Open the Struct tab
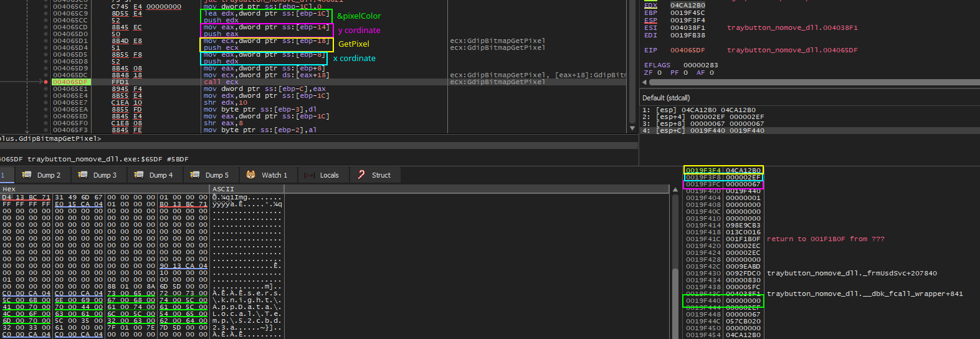This screenshot has height=339, width=980. click(374, 175)
